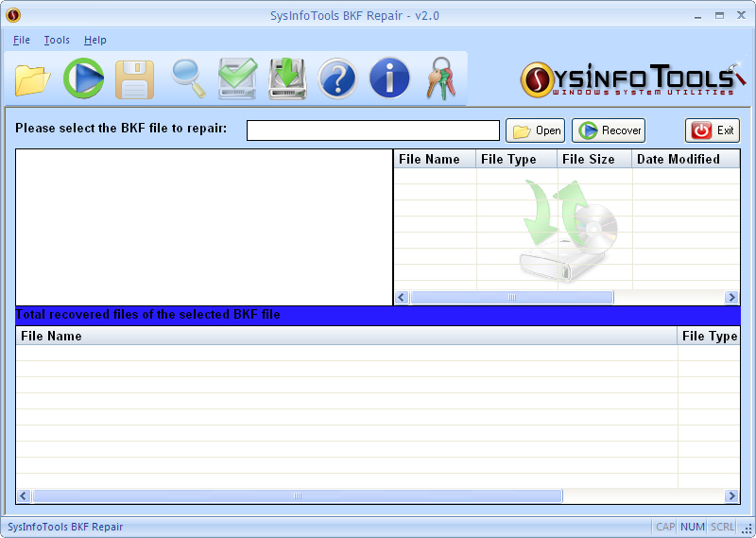The width and height of the screenshot is (756, 538).
Task: Click the floppy disk save toolbar icon
Action: coord(134,79)
